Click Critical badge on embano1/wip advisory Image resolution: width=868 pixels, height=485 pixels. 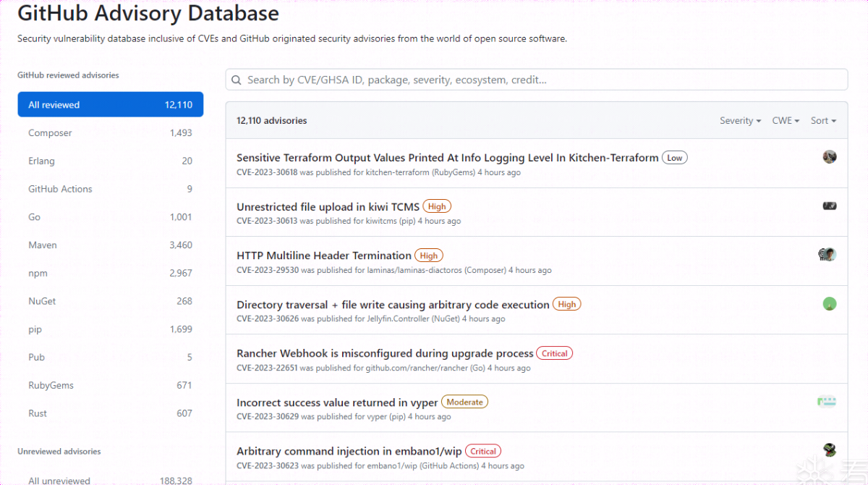(x=483, y=451)
